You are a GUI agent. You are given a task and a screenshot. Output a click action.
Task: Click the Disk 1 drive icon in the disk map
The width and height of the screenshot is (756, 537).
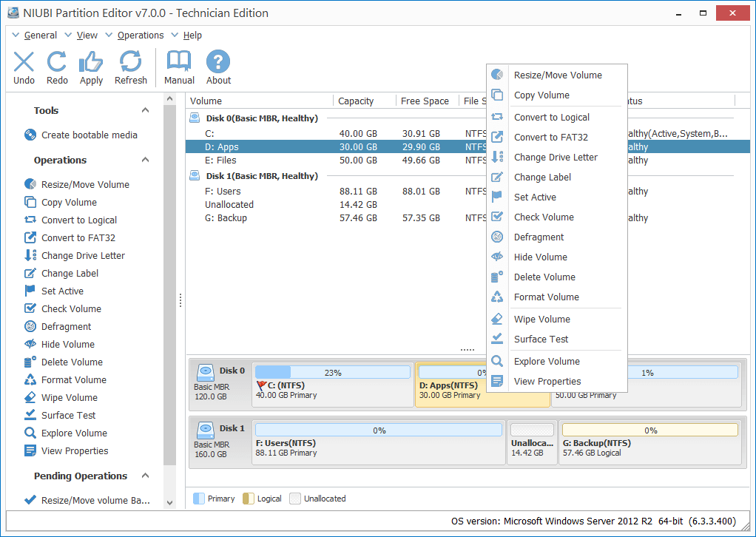[206, 430]
